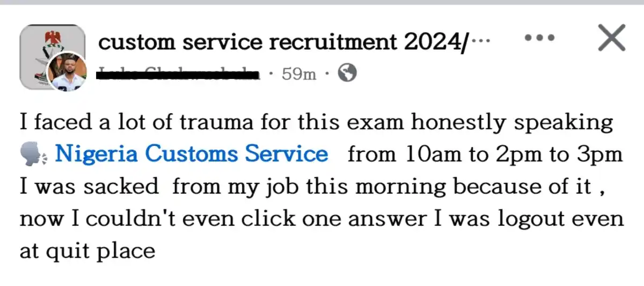
Task: Click the globe public audience icon
Action: [348, 74]
